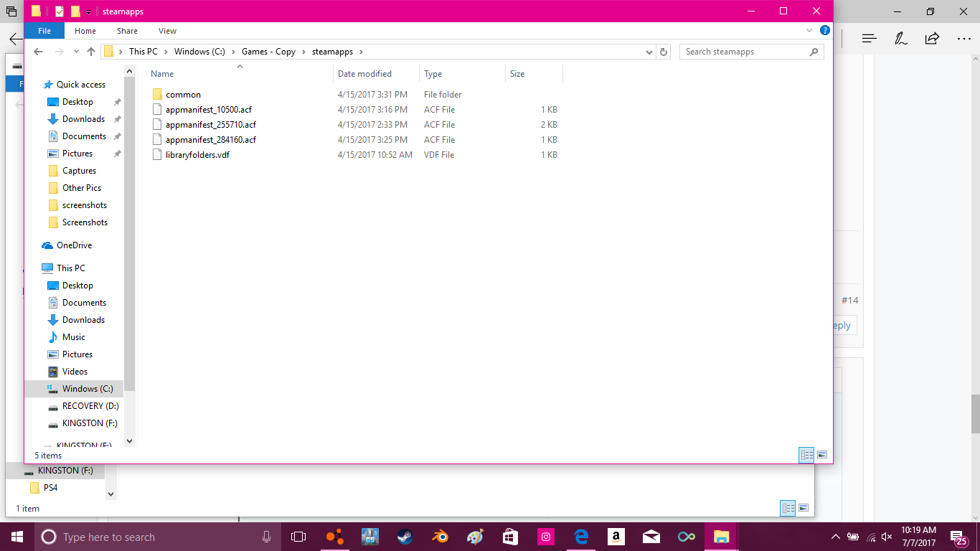Image resolution: width=980 pixels, height=551 pixels.
Task: Go back in steamapps window
Action: pos(39,52)
